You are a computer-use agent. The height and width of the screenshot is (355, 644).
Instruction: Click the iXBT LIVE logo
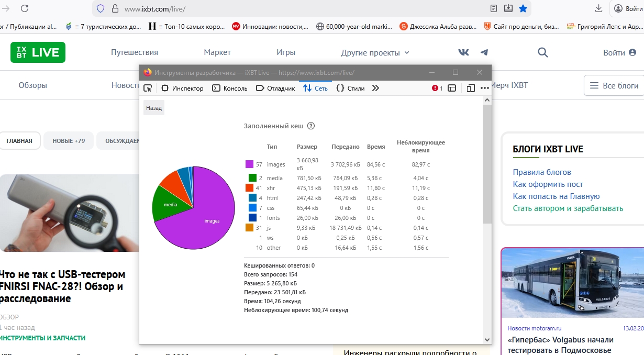(38, 52)
